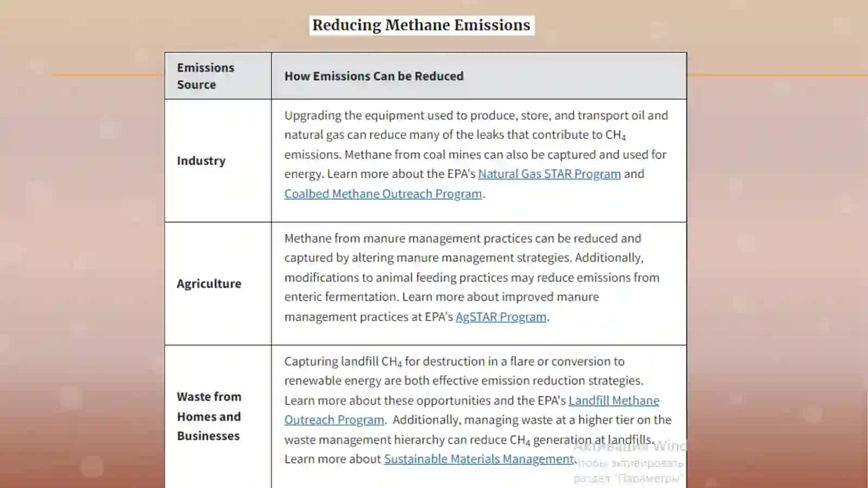This screenshot has width=868, height=488.
Task: Click the "Outreach Program" continuation of landfill link
Action: [334, 420]
